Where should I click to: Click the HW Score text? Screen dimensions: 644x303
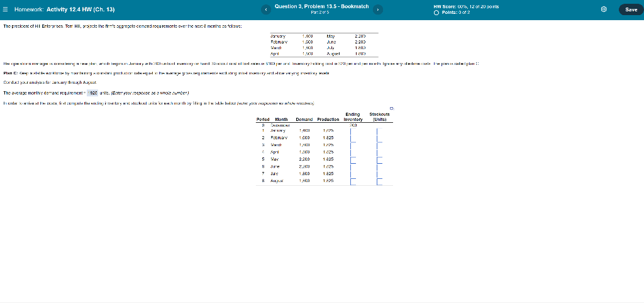click(x=467, y=6)
